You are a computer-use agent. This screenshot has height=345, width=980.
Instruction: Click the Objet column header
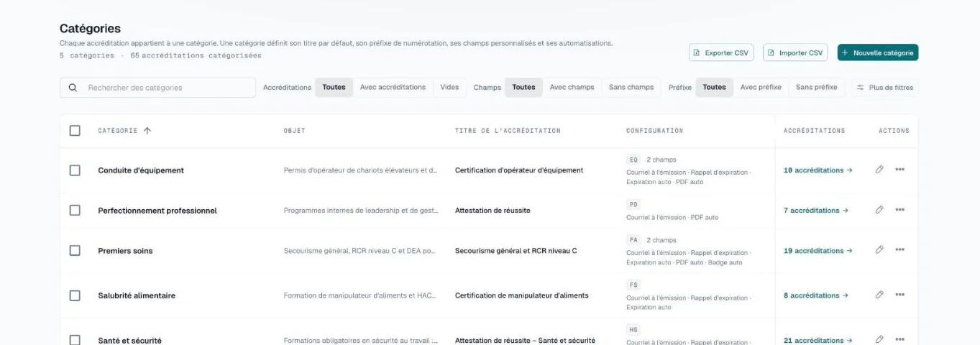click(294, 131)
